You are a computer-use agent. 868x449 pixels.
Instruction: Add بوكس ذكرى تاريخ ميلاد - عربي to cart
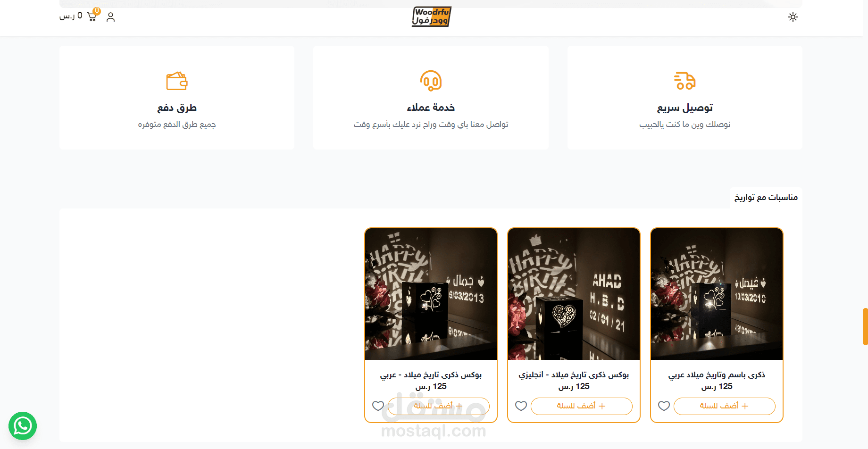(439, 406)
